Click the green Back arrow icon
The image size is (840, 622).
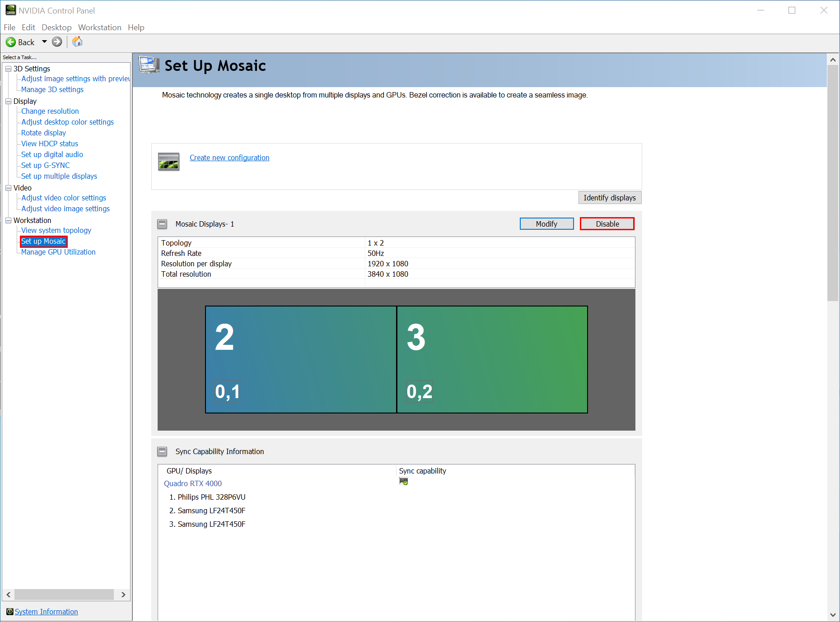tap(10, 42)
